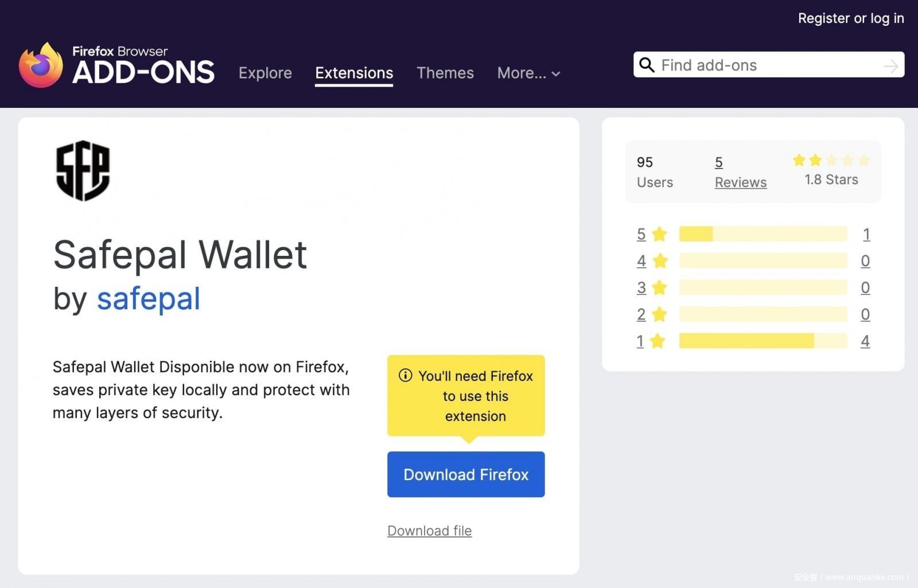Click the star next to 1 rating

click(658, 341)
